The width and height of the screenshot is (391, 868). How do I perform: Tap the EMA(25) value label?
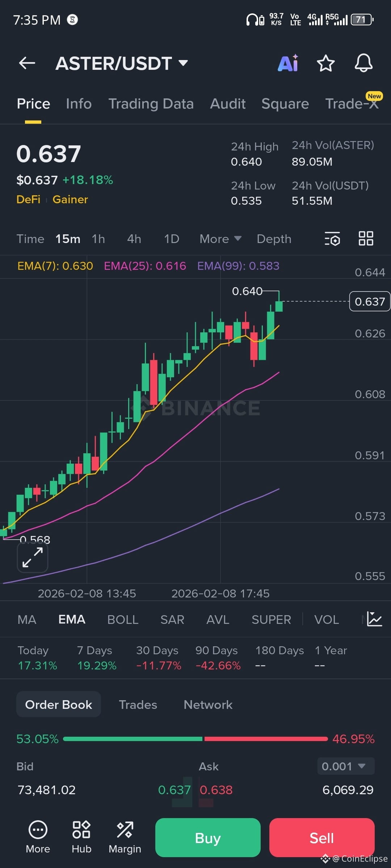pos(145,266)
